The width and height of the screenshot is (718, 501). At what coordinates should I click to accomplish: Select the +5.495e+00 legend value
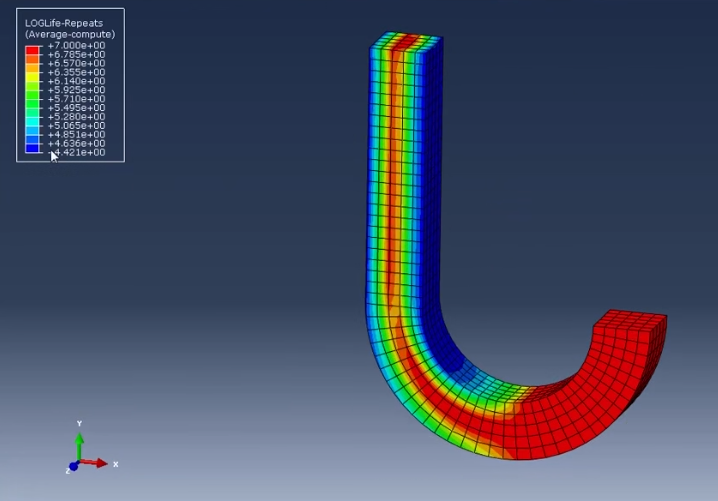76,108
